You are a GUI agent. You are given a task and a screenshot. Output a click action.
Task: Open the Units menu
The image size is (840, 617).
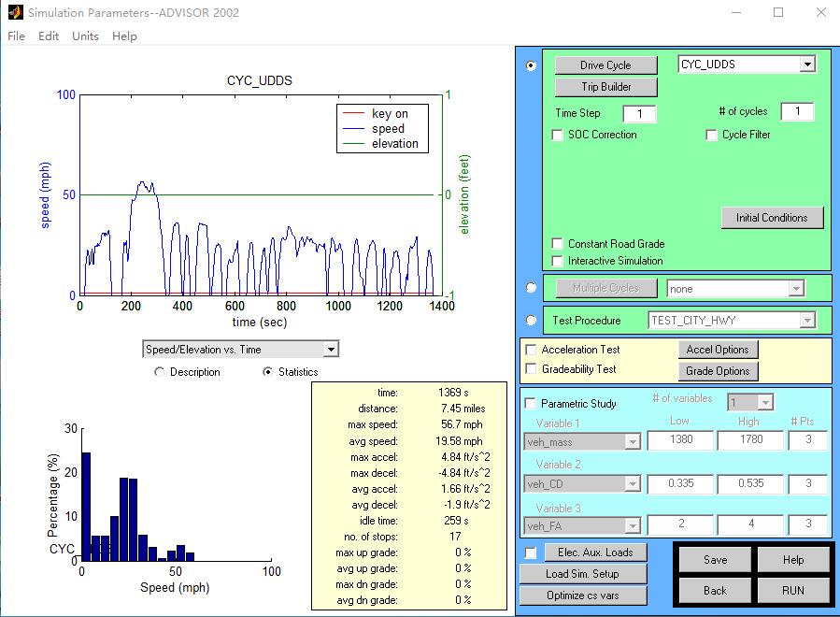(x=85, y=36)
